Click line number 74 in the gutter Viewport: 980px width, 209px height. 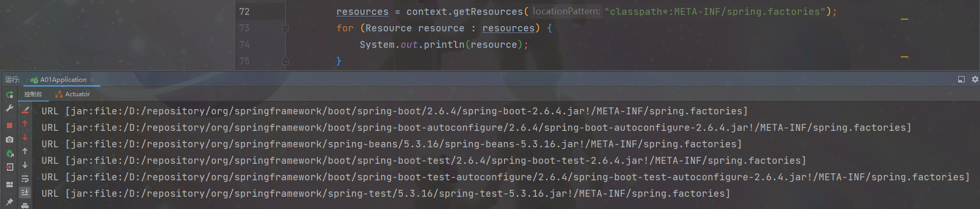click(x=244, y=45)
